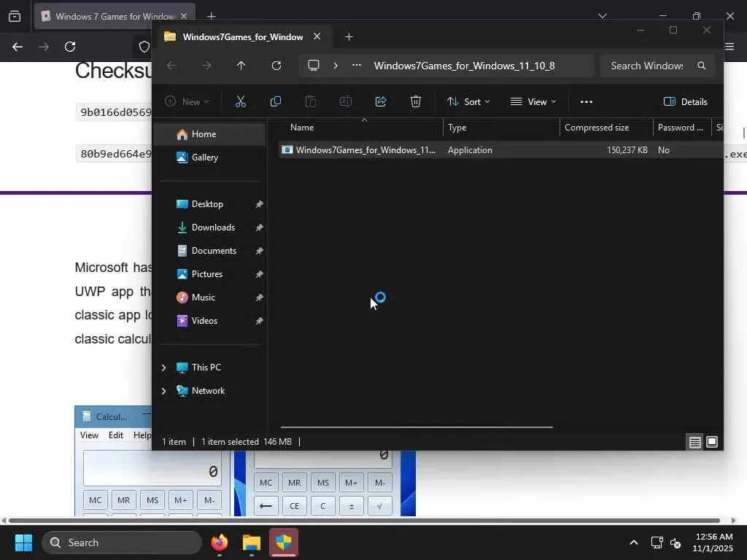The image size is (747, 560).
Task: Click the Cut scissors icon in Explorer toolbar
Action: (241, 101)
